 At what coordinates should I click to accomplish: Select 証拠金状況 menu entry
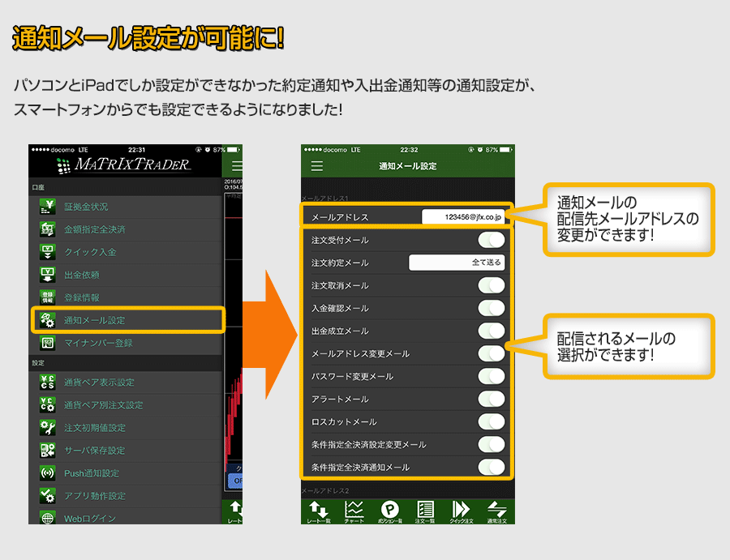pyautogui.click(x=126, y=207)
